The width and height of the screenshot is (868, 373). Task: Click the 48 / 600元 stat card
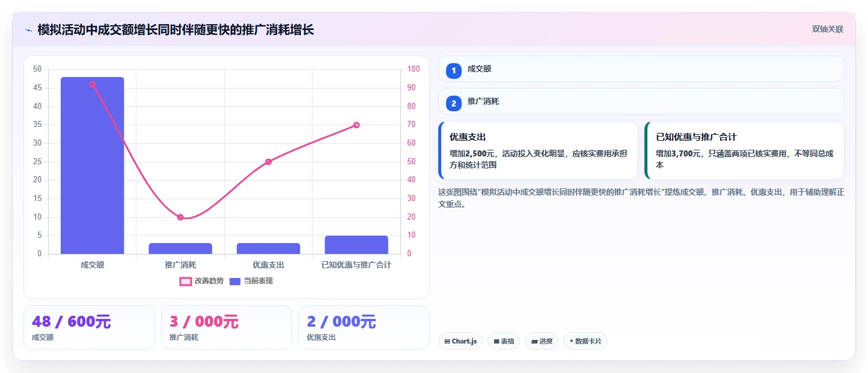89,327
